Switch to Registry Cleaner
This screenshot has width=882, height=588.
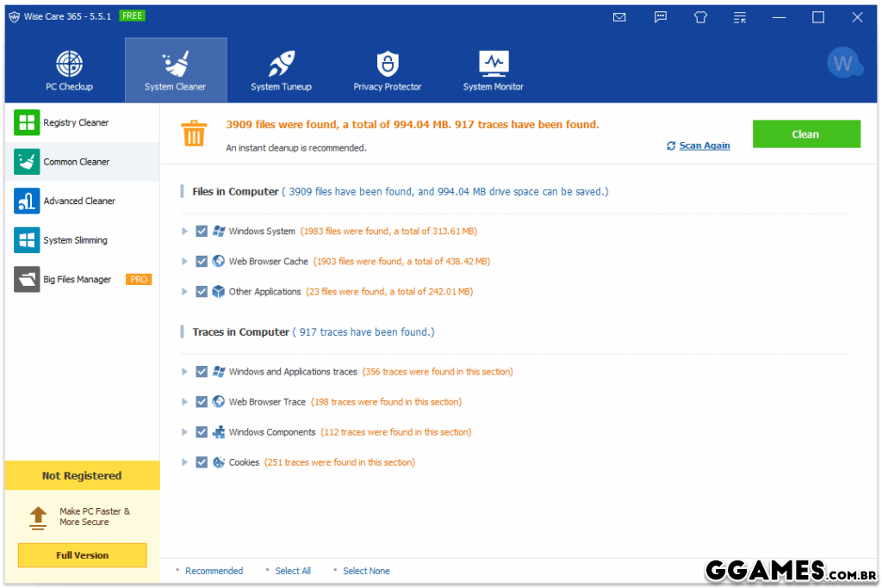coord(76,123)
